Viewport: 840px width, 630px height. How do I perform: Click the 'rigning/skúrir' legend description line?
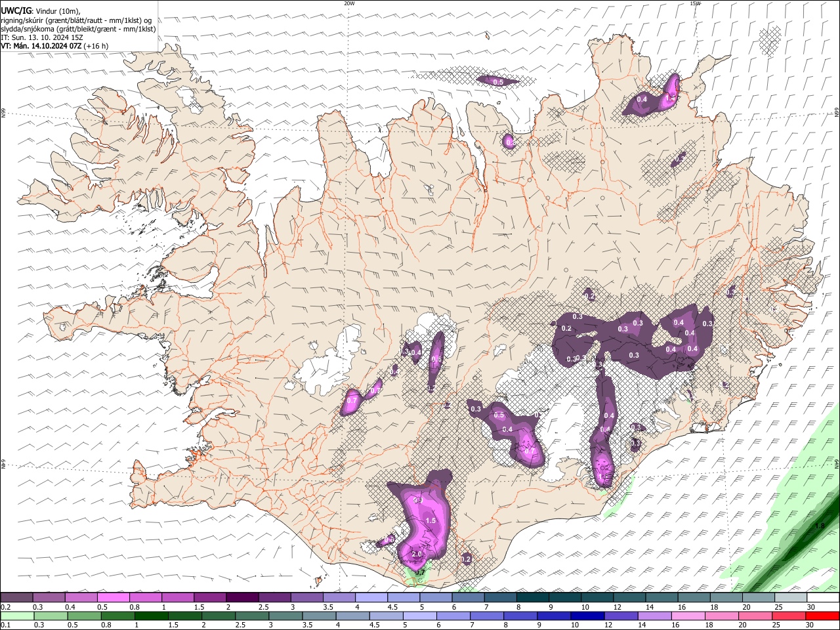(x=76, y=20)
